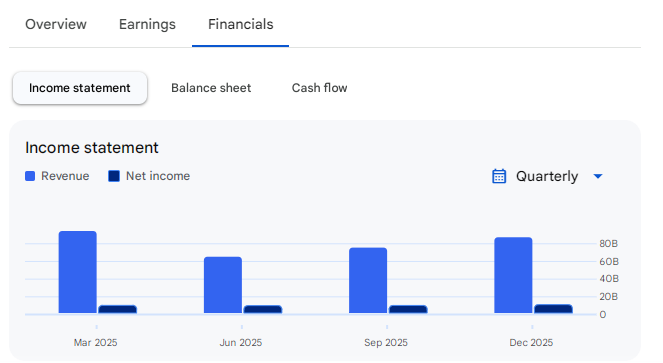
Task: Click the Net income legend swatch
Action: tap(114, 176)
